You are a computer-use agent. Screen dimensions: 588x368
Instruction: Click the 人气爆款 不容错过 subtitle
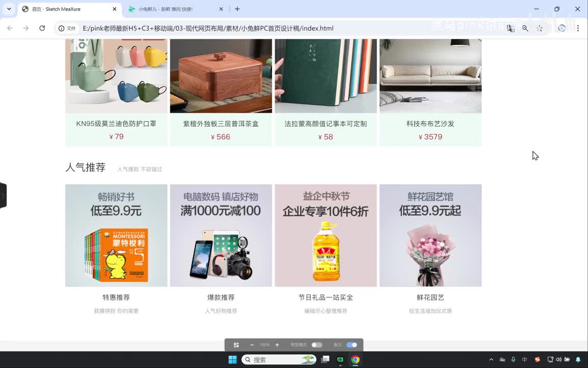(139, 169)
